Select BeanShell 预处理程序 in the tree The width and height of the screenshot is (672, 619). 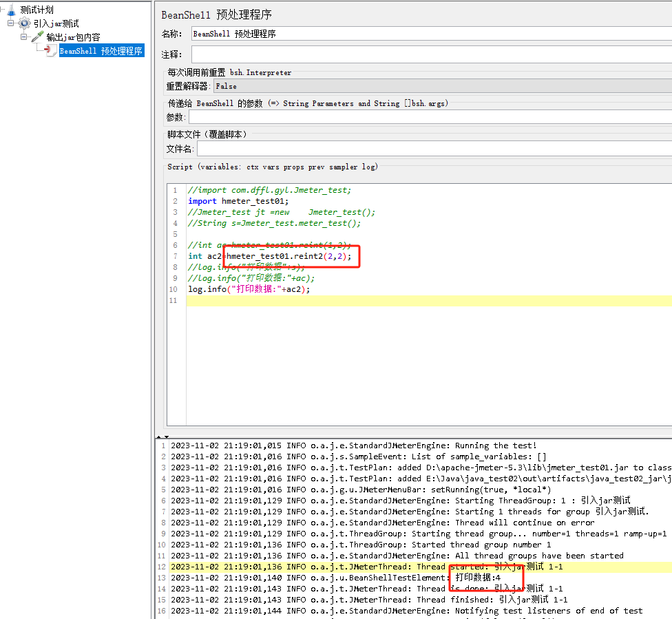[x=101, y=51]
